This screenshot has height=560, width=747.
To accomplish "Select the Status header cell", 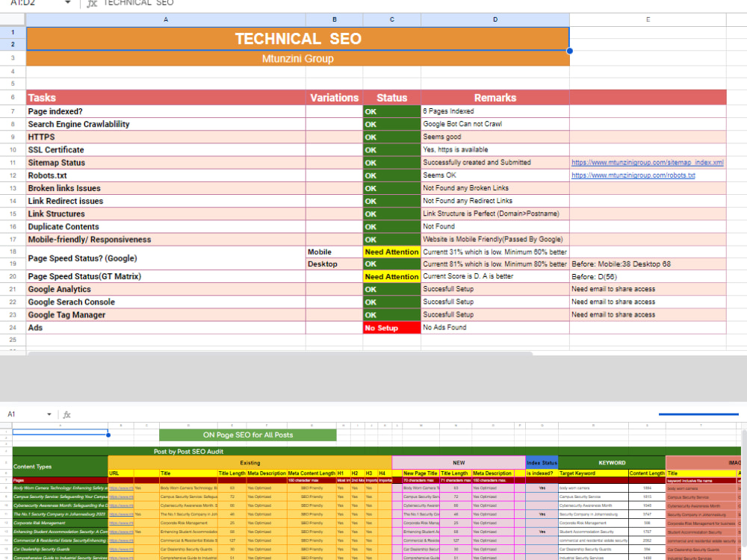I will point(392,98).
